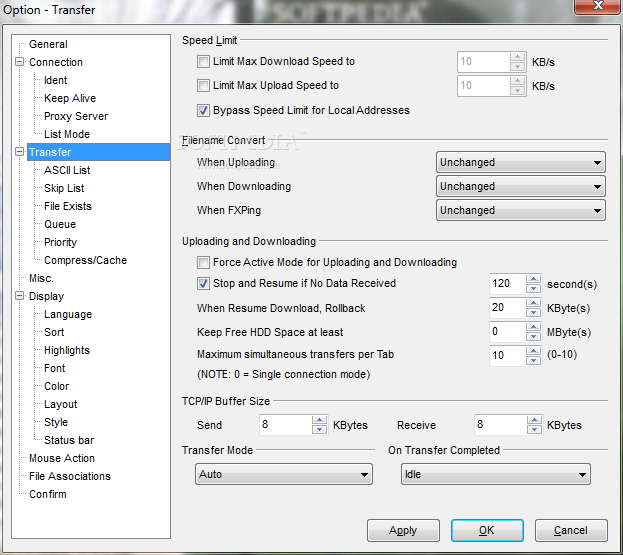Open the When FXPing filename dropdown
The width and height of the screenshot is (623, 555).
point(520,210)
